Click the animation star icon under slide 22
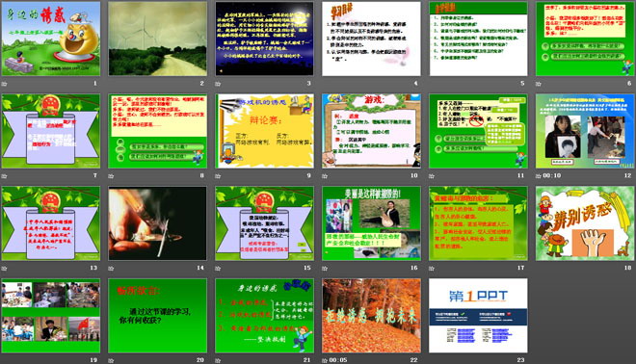This screenshot has width=636, height=364. 325,360
